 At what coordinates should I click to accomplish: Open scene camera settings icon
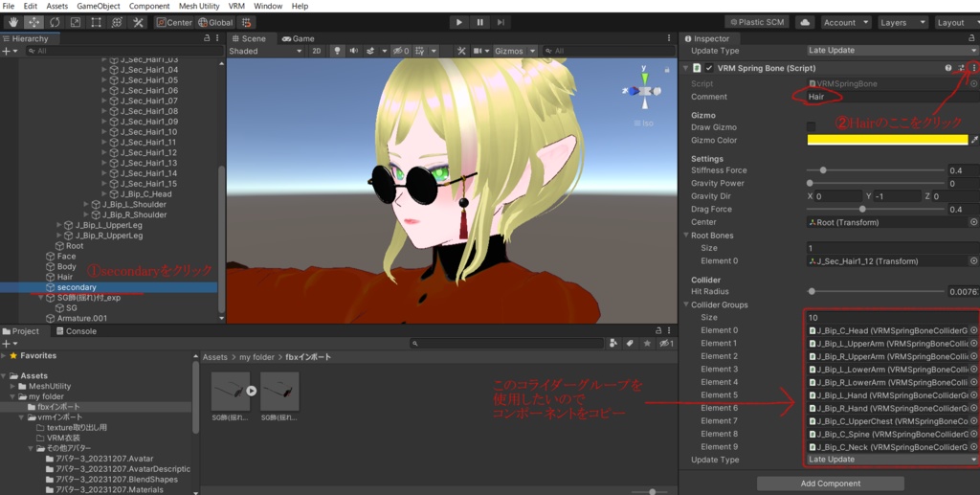[478, 51]
